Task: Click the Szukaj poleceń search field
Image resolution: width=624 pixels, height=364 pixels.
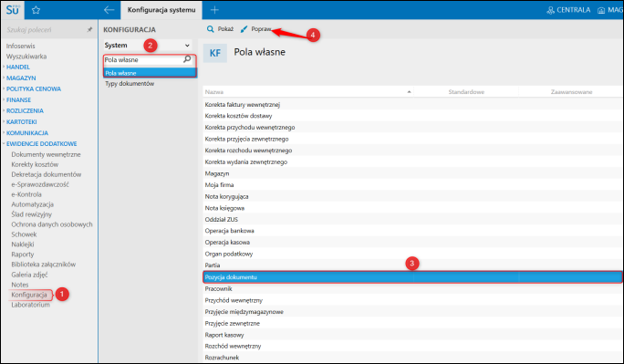Action: tap(44, 30)
